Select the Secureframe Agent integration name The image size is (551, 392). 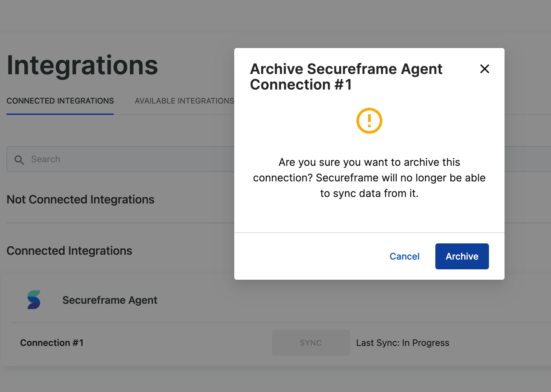110,300
